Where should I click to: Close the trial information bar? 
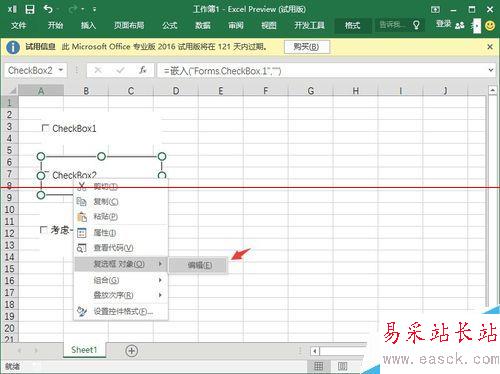click(x=490, y=47)
